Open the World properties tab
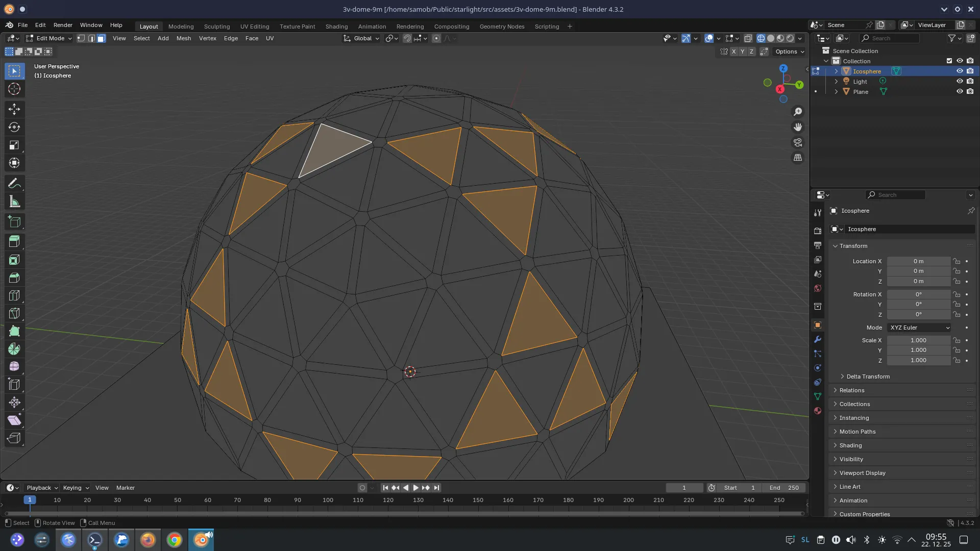980x551 pixels. click(x=818, y=288)
